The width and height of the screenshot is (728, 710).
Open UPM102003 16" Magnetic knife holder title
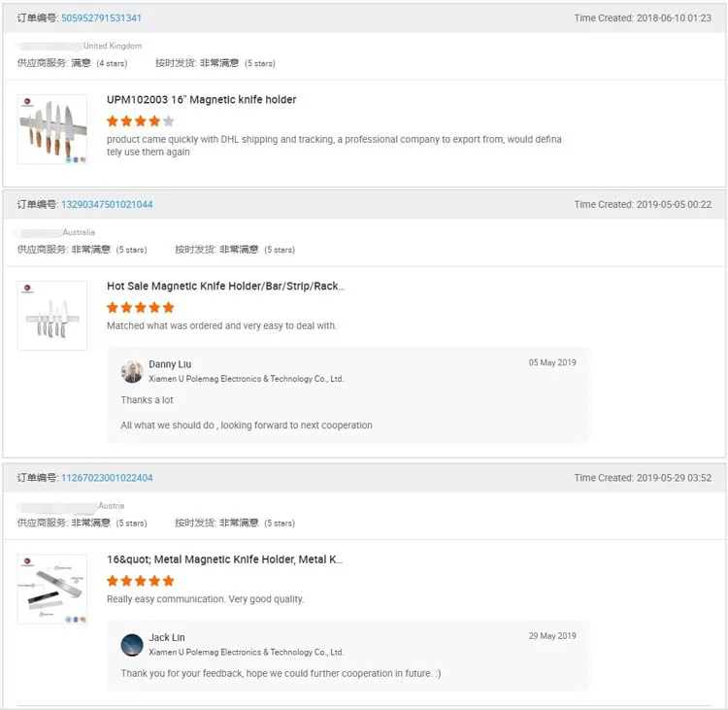[201, 100]
